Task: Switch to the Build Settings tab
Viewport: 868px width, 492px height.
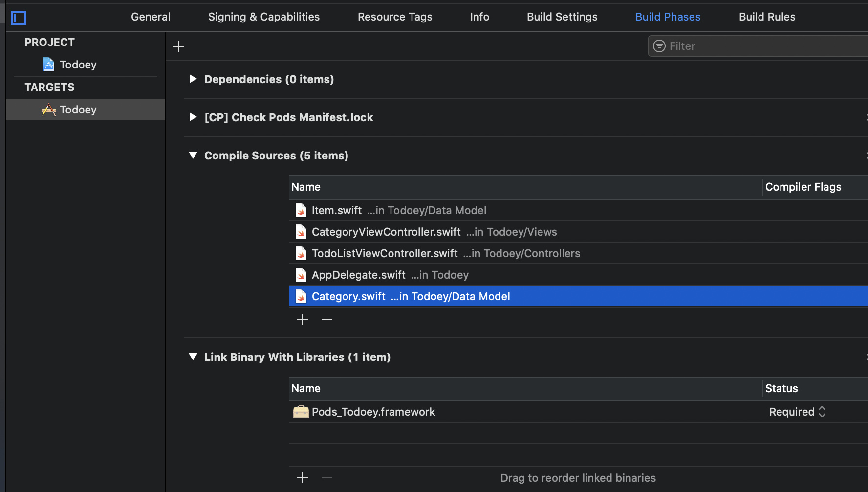Action: pyautogui.click(x=562, y=16)
